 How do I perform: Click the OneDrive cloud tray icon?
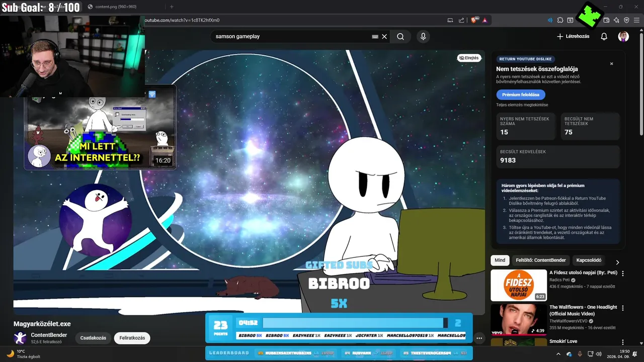click(569, 354)
